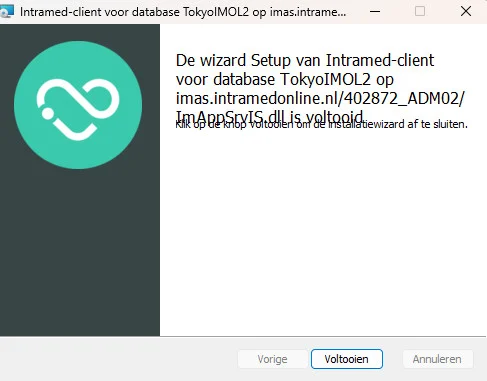Click text 'Klik op de knop Voltooien'
The image size is (487, 381).
[x=234, y=124]
